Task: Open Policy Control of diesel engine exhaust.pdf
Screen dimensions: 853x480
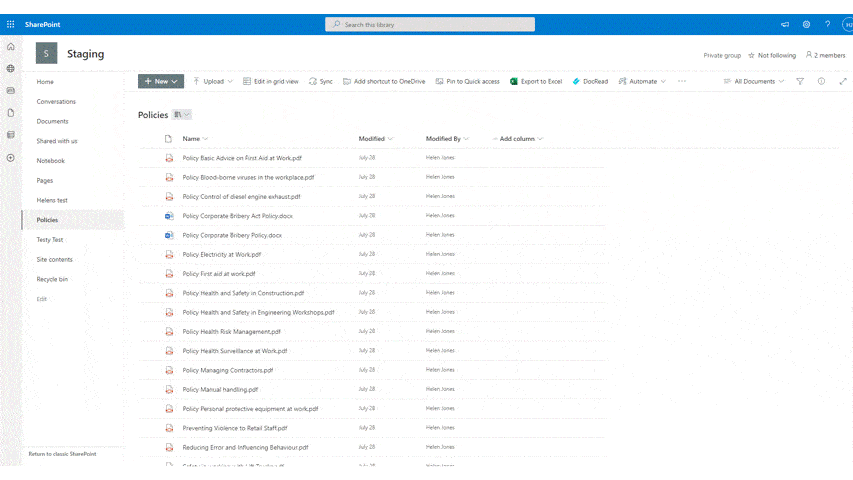Action: (242, 197)
